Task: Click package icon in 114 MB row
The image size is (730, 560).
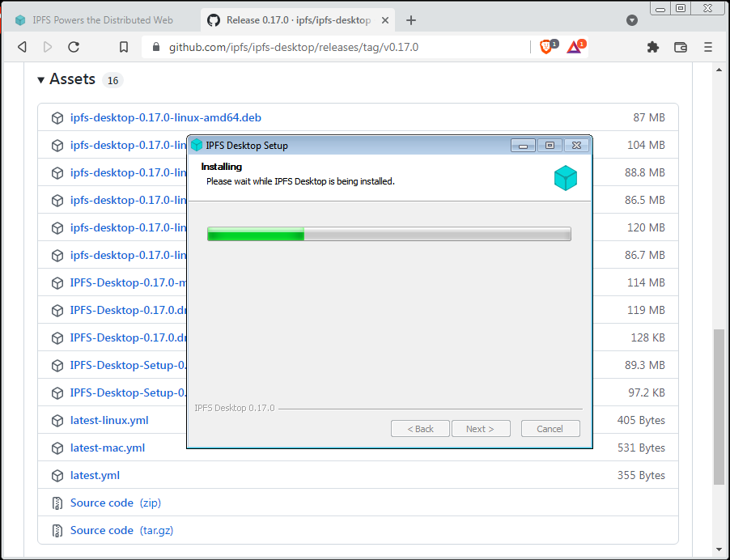Action: click(x=57, y=282)
